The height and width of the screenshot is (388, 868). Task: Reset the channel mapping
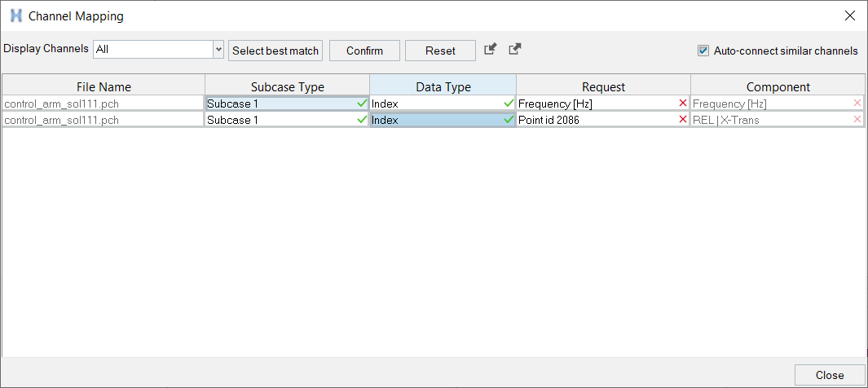point(440,51)
